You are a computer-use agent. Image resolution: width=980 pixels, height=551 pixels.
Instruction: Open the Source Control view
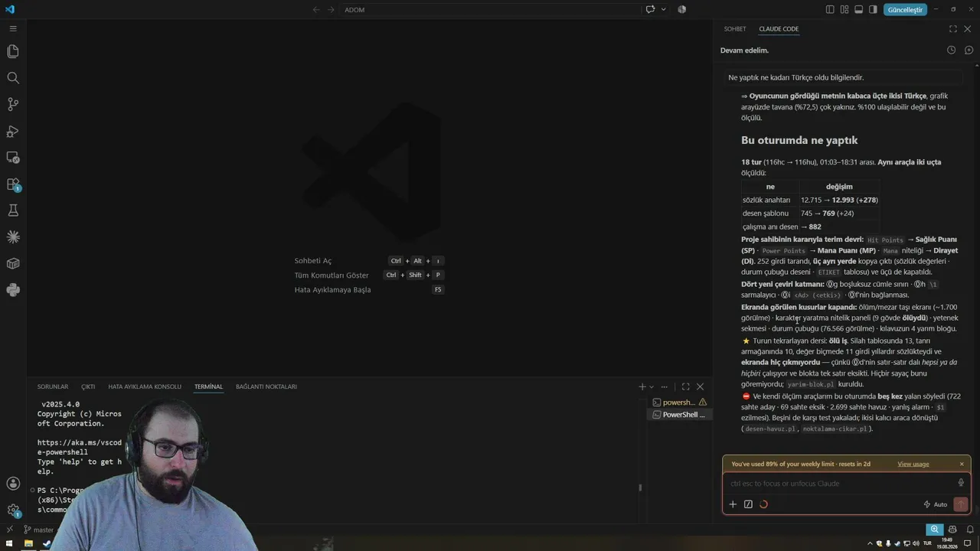pyautogui.click(x=13, y=104)
